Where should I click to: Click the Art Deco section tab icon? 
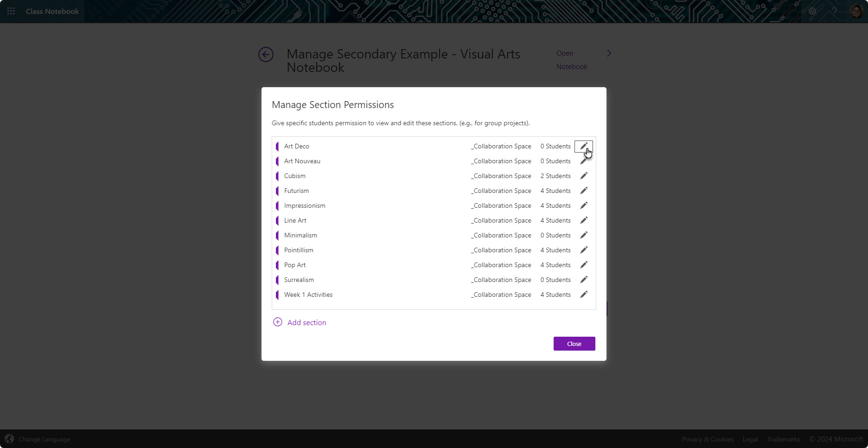[277, 147]
